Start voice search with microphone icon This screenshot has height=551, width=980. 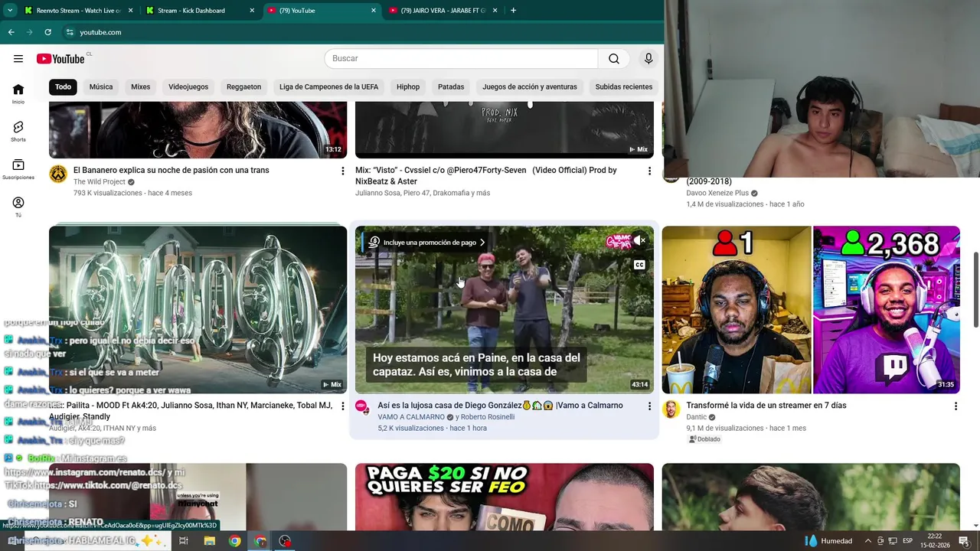point(648,59)
